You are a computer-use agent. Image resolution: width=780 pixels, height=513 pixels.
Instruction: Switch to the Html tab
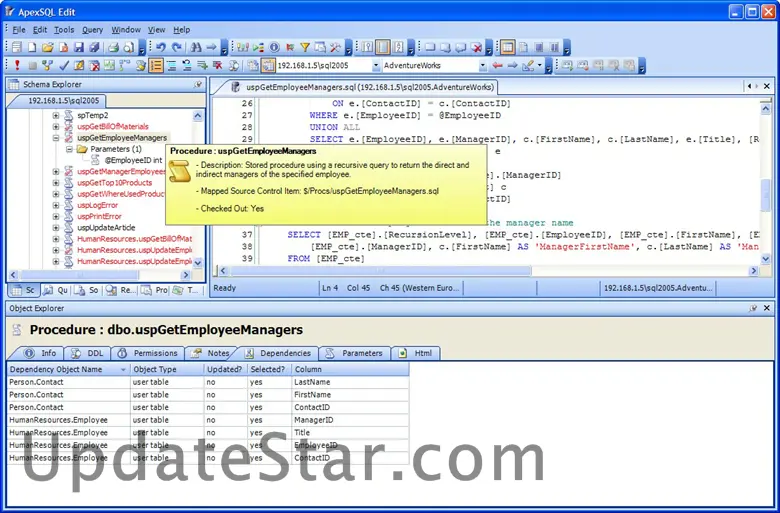pos(416,353)
